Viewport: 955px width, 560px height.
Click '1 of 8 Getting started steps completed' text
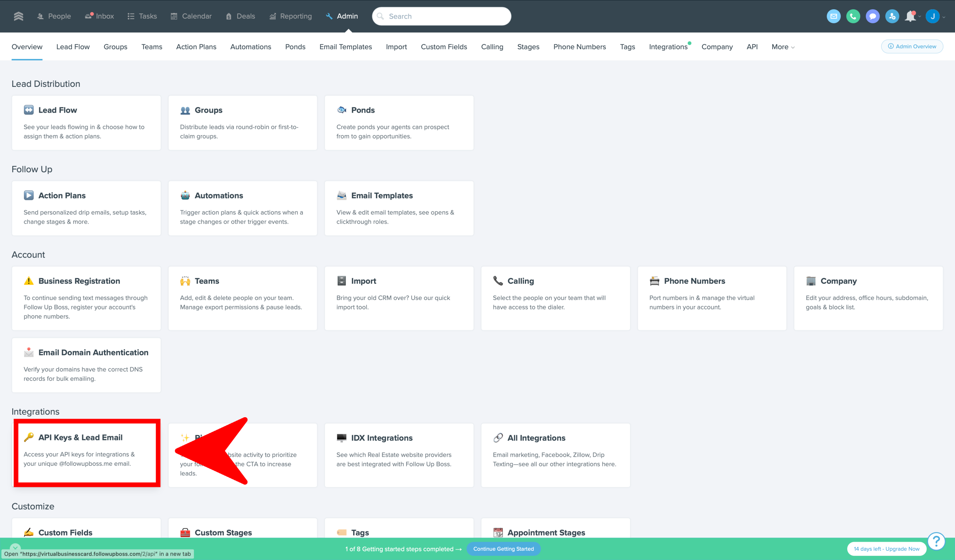(399, 549)
